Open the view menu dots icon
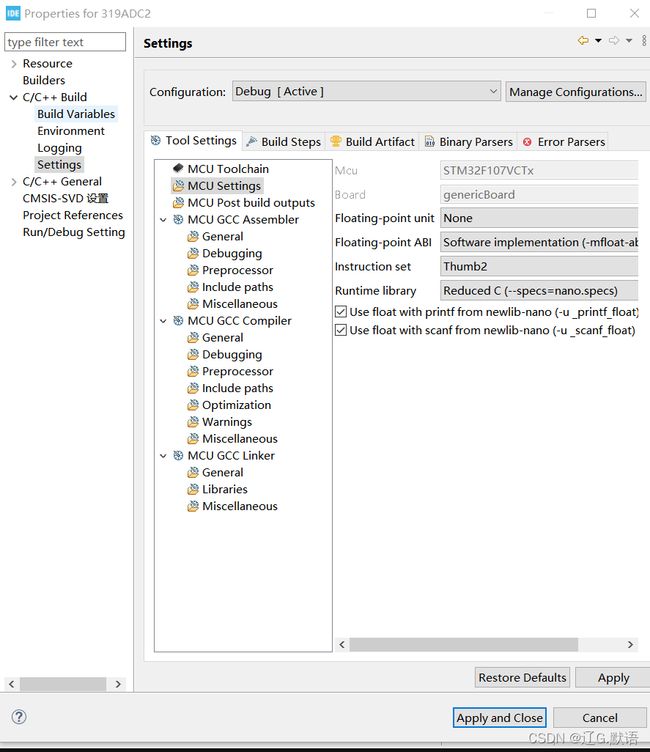 coord(644,40)
